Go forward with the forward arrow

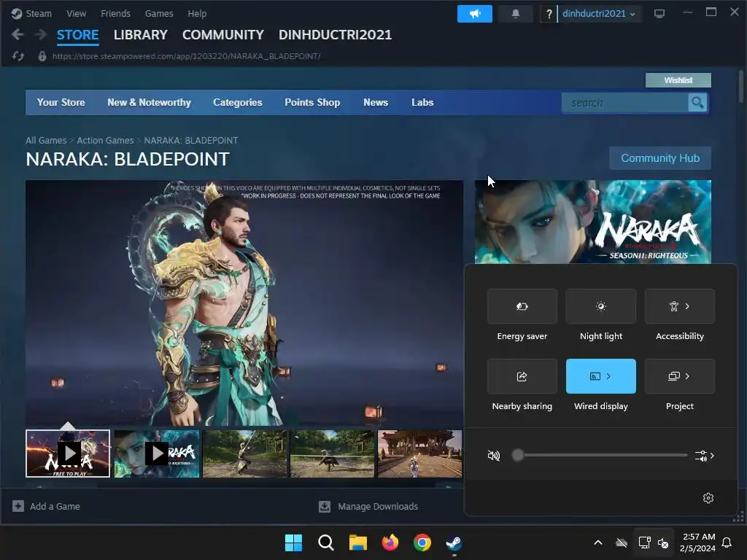click(x=41, y=34)
